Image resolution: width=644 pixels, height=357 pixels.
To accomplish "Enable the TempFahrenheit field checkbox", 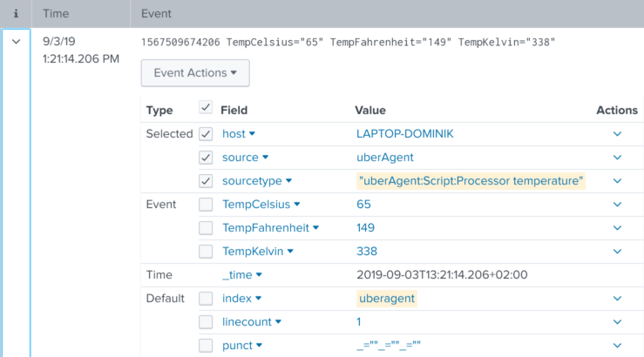I will pyautogui.click(x=206, y=228).
